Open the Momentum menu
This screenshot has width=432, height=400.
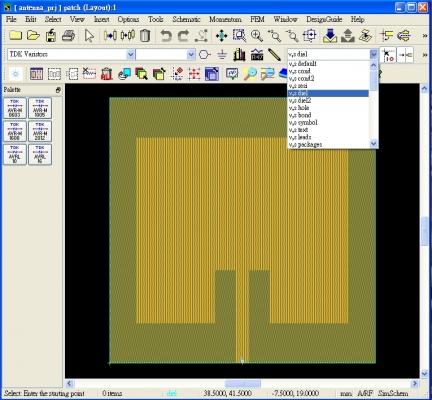click(x=225, y=19)
